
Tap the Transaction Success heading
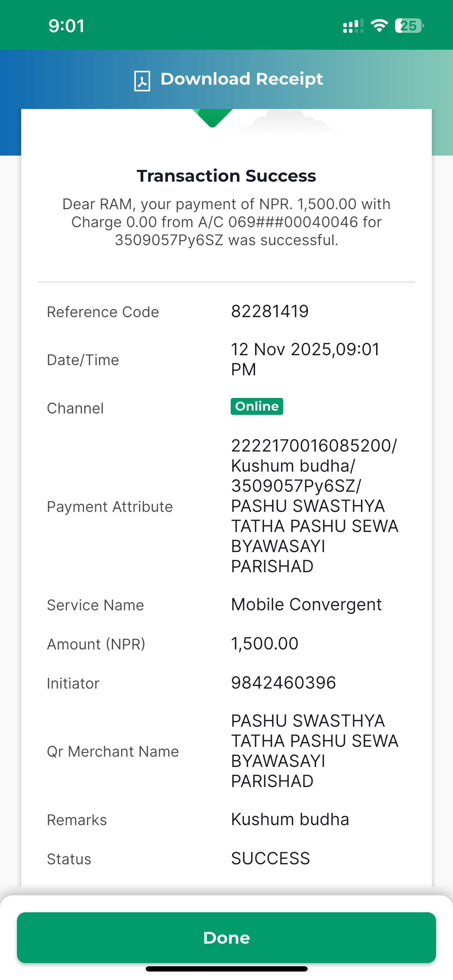(226, 176)
